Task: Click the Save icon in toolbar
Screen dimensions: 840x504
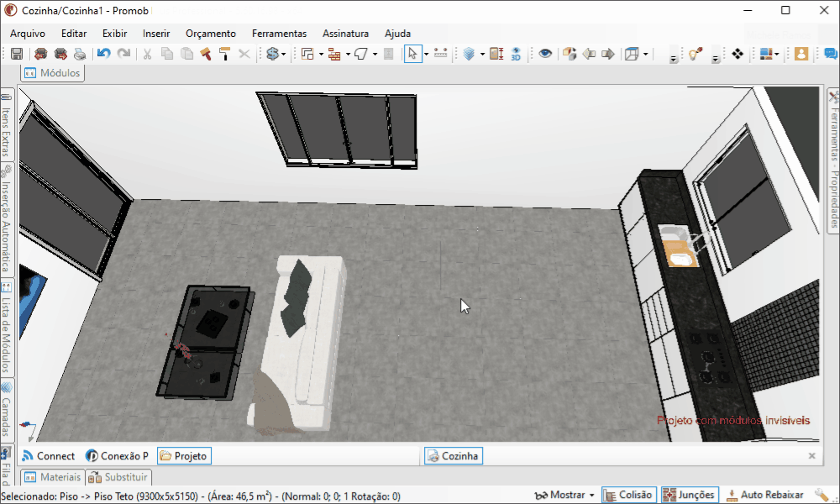Action: (x=17, y=54)
